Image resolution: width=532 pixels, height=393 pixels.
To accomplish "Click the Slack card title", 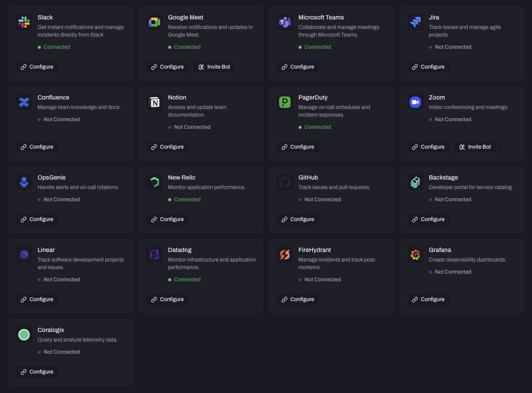I will (x=45, y=18).
